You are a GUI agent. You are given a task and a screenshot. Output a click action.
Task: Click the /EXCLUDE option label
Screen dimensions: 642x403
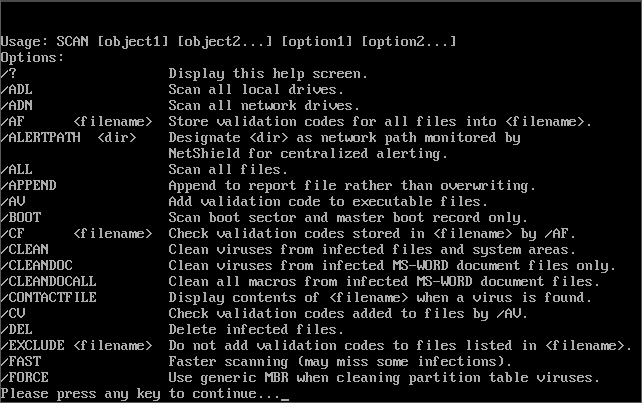point(33,346)
